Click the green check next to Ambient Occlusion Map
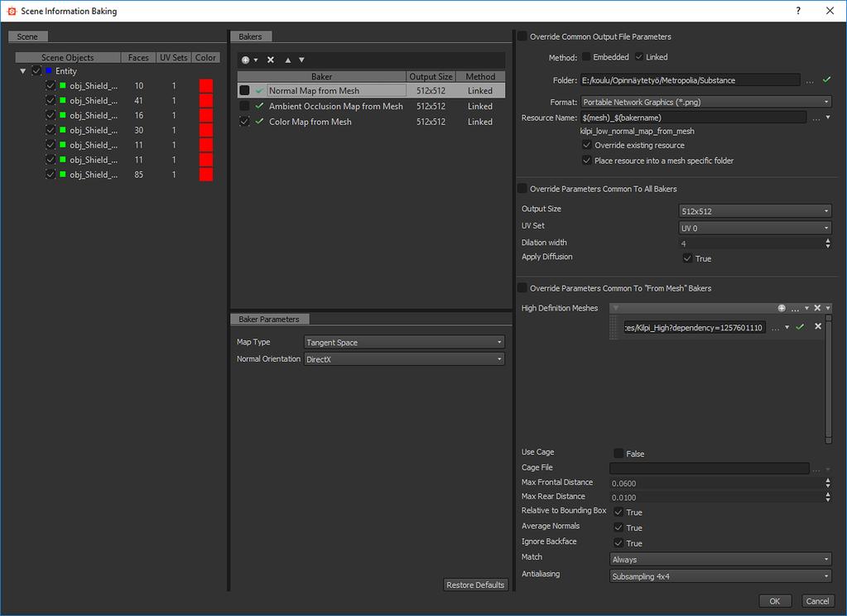Viewport: 847px width, 616px height. pos(259,106)
